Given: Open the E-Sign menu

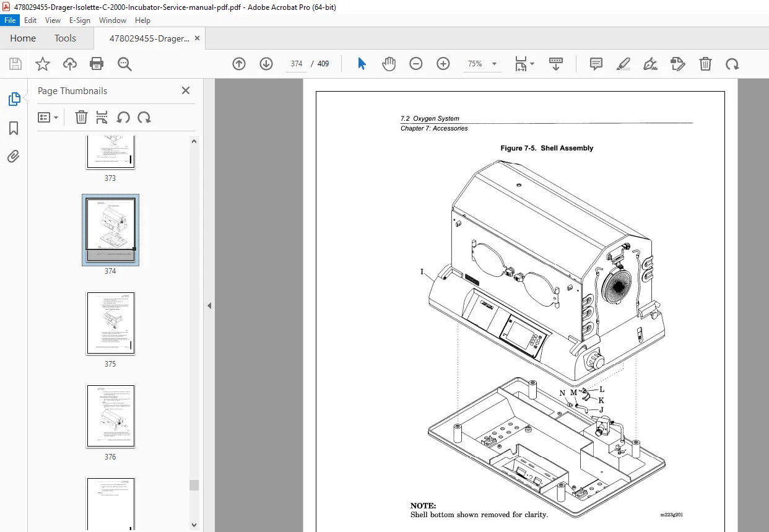Looking at the screenshot, I should 80,20.
